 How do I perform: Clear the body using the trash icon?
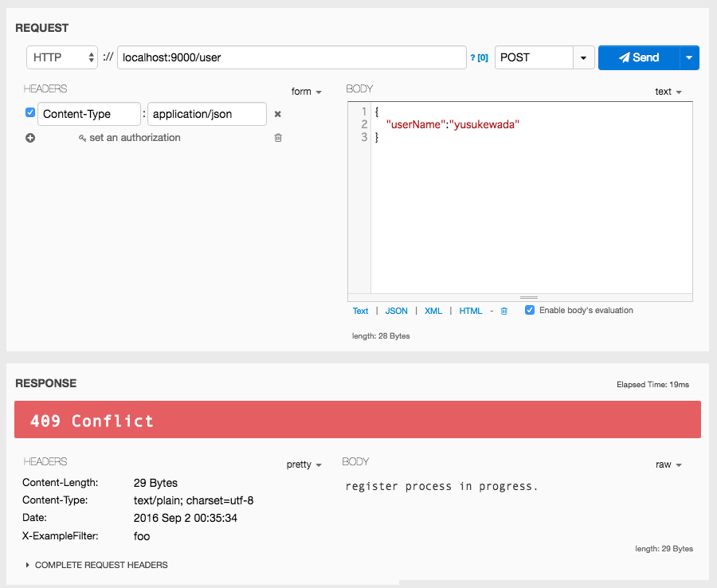click(x=503, y=311)
